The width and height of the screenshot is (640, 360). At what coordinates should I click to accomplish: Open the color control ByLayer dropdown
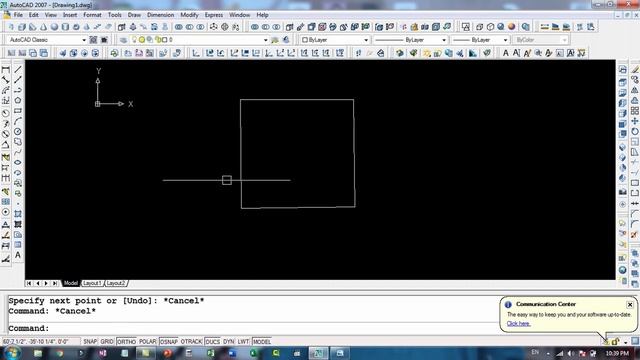pyautogui.click(x=366, y=40)
